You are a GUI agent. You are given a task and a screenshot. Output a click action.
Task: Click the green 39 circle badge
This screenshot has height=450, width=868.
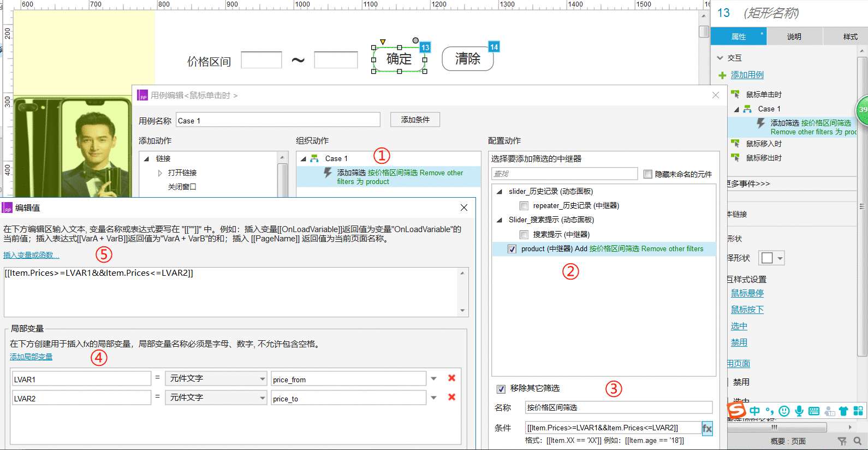click(x=862, y=109)
